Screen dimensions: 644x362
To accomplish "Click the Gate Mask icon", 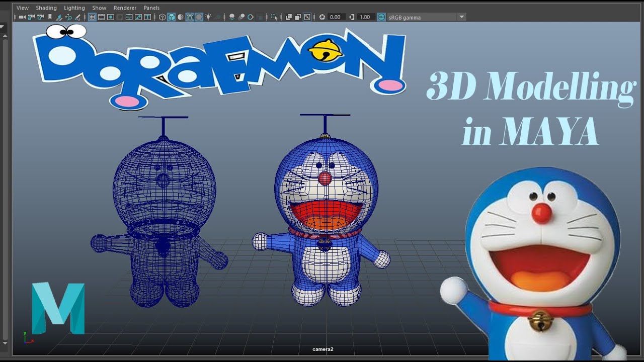I will coord(120,17).
